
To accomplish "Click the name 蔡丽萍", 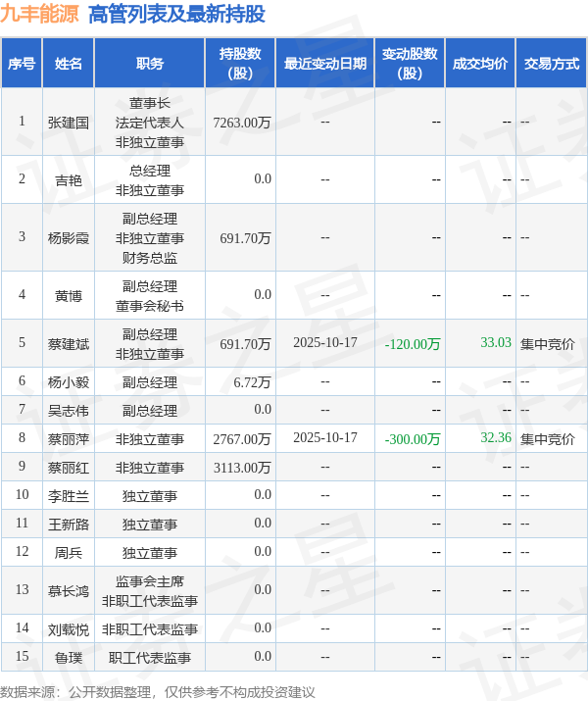I will [69, 439].
